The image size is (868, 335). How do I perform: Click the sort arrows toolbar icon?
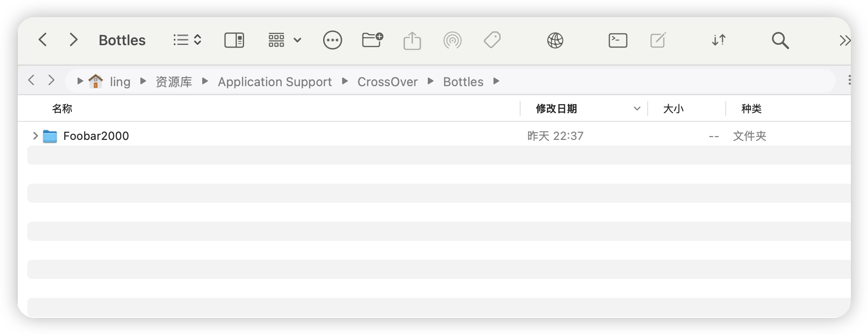[719, 40]
